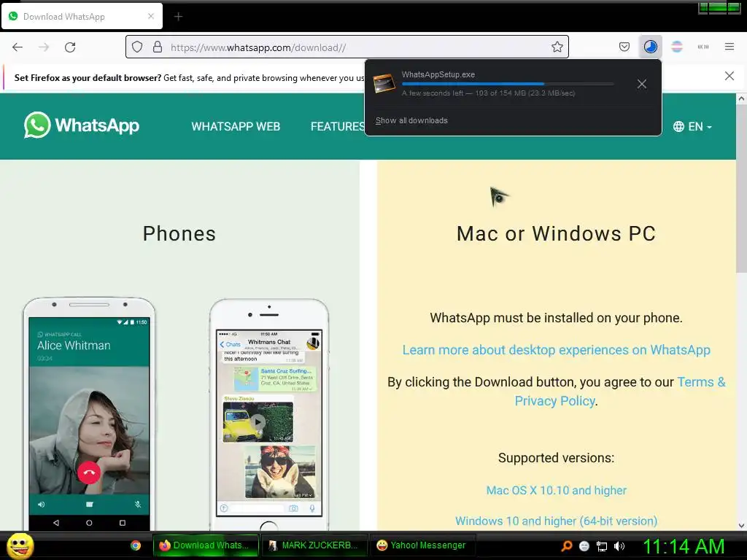Open the Save to Pocket icon

tap(624, 47)
